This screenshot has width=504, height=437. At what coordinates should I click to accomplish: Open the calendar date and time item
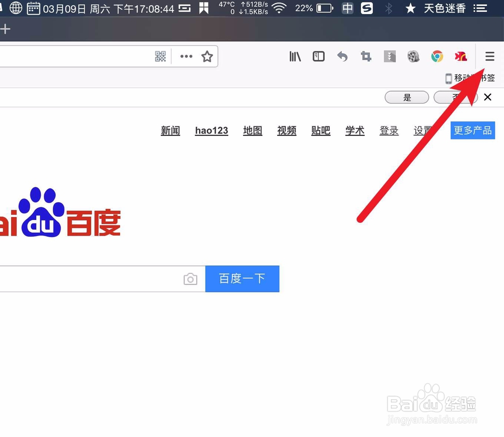[100, 9]
